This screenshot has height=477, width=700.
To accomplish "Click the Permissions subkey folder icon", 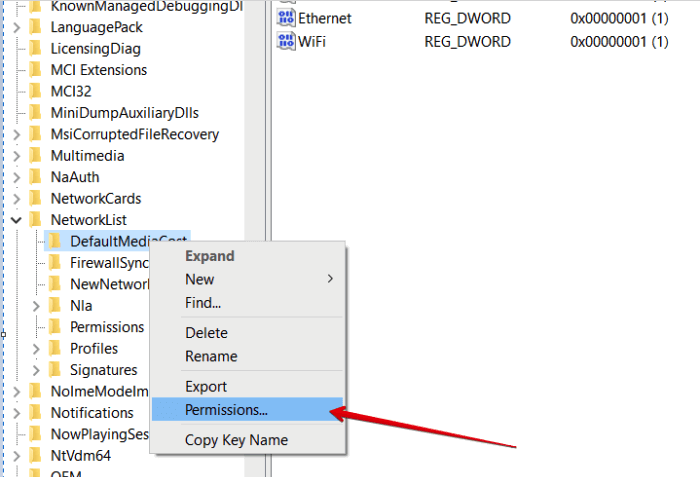I will [55, 327].
